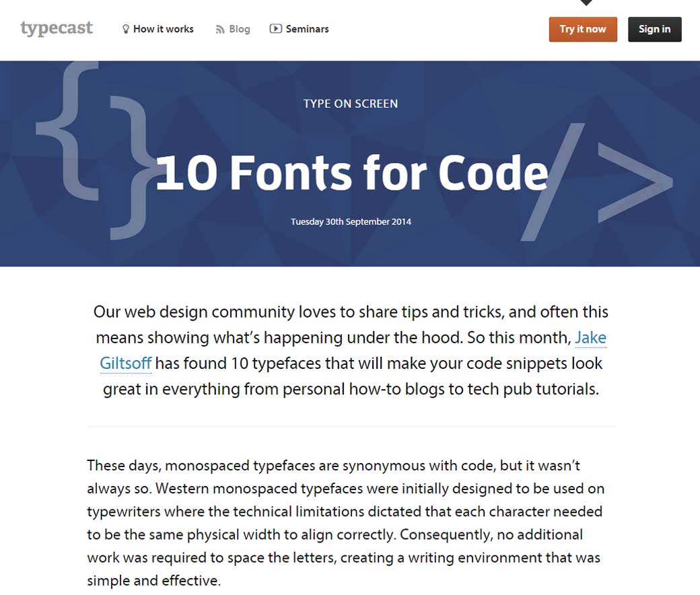Follow the Jake author link
Viewport: 700px width, 595px height.
pyautogui.click(x=590, y=337)
